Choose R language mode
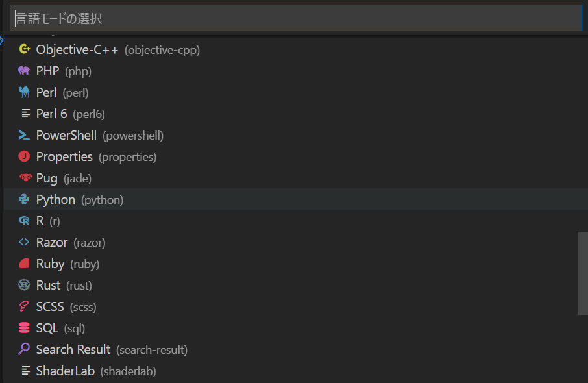Image resolution: width=588 pixels, height=383 pixels. click(295, 221)
